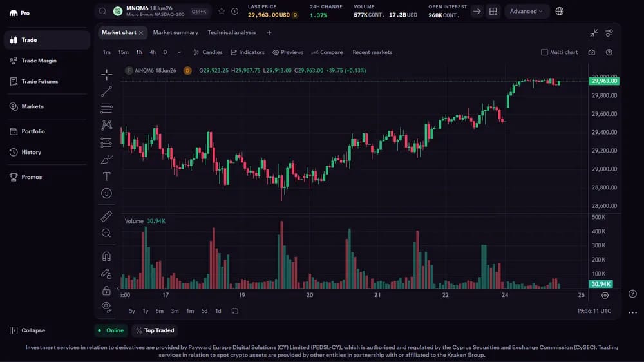Open the forecasting and position tool
The height and width of the screenshot is (362, 644).
point(106,142)
